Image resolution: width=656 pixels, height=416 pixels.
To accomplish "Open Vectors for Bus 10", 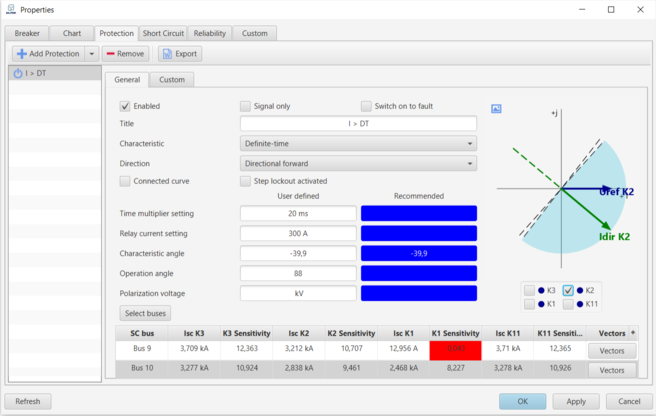I will (x=612, y=370).
